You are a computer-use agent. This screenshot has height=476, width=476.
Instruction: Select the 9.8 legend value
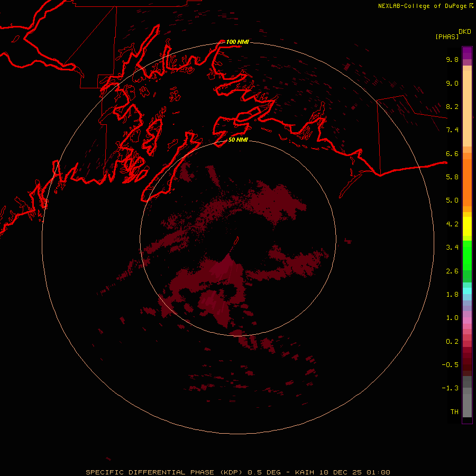click(452, 59)
